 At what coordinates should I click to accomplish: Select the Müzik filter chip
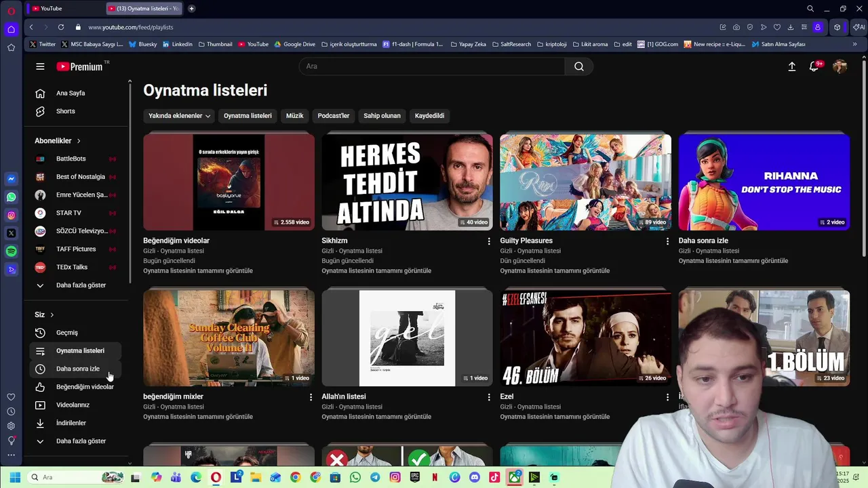coord(294,116)
